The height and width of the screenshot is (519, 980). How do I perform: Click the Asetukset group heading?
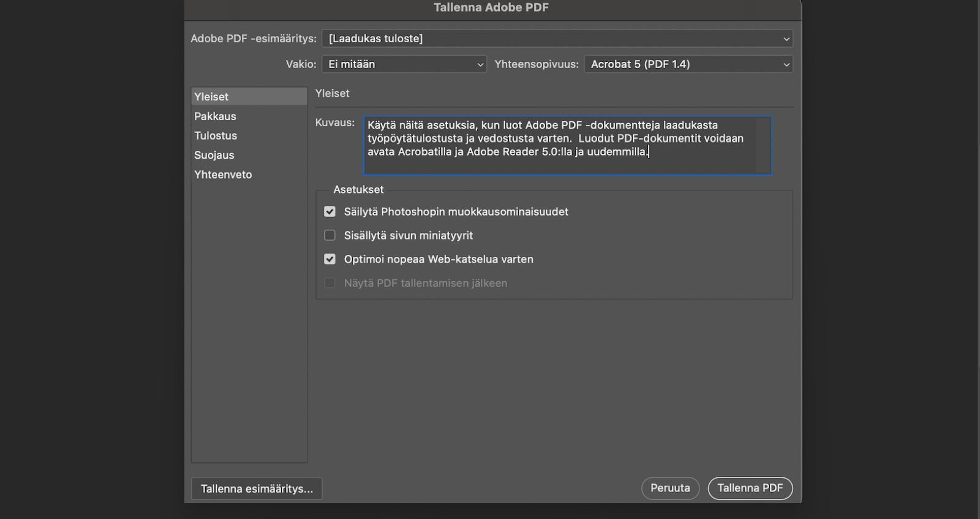click(x=358, y=190)
